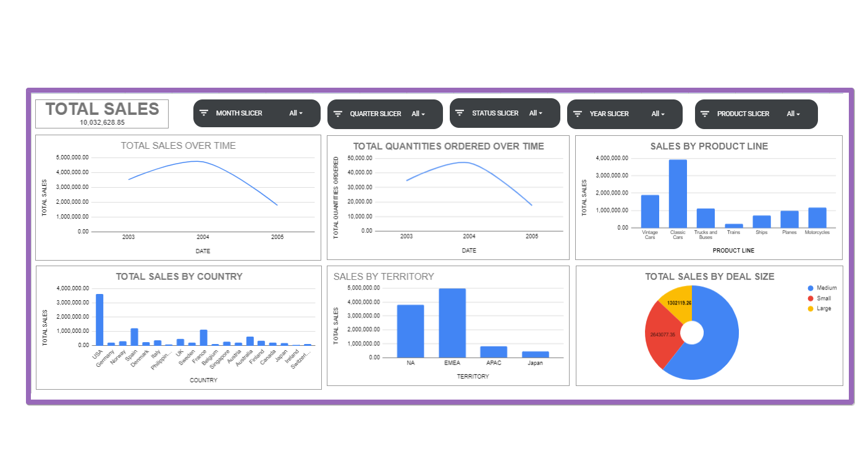The width and height of the screenshot is (868, 470).
Task: Click the Product Slicer filter icon
Action: coord(704,114)
